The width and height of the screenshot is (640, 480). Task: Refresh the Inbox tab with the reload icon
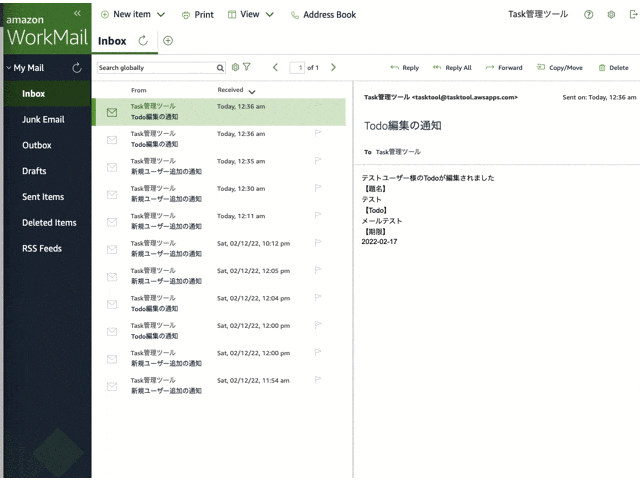[x=143, y=40]
